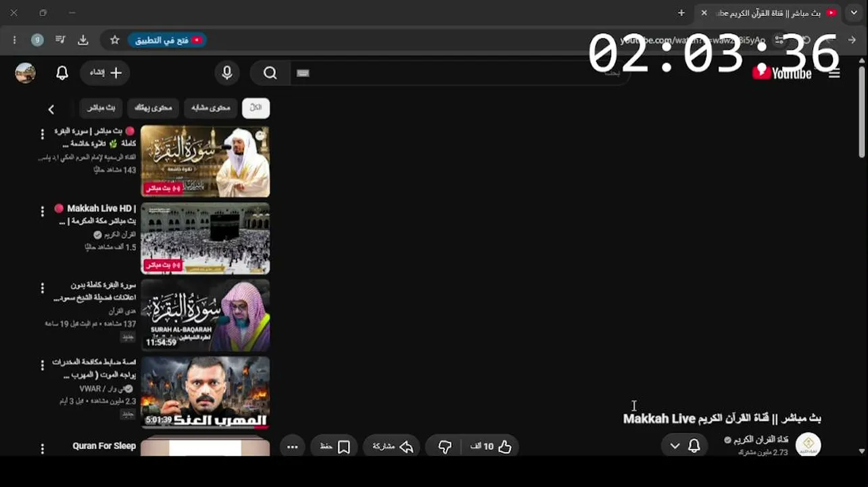Click the إنشاء create button
The height and width of the screenshot is (487, 868).
point(105,73)
